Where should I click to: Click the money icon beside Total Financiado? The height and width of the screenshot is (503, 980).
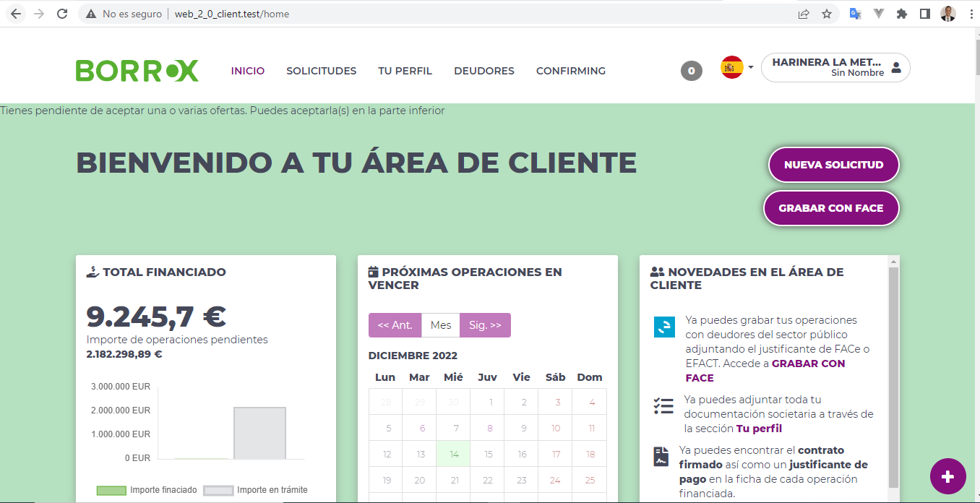tap(92, 272)
